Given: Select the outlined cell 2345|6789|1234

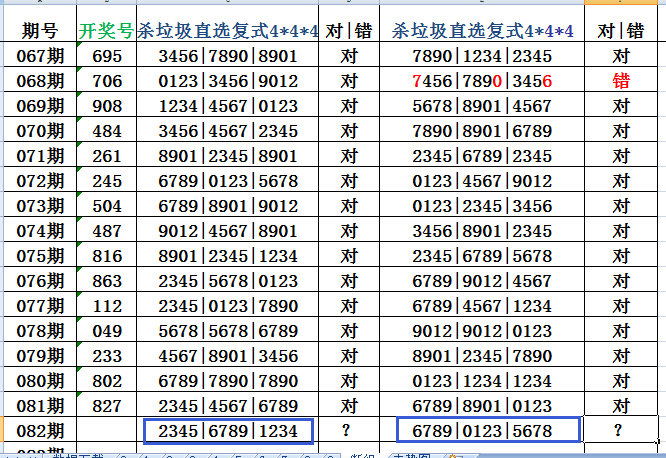Looking at the screenshot, I should click(228, 431).
